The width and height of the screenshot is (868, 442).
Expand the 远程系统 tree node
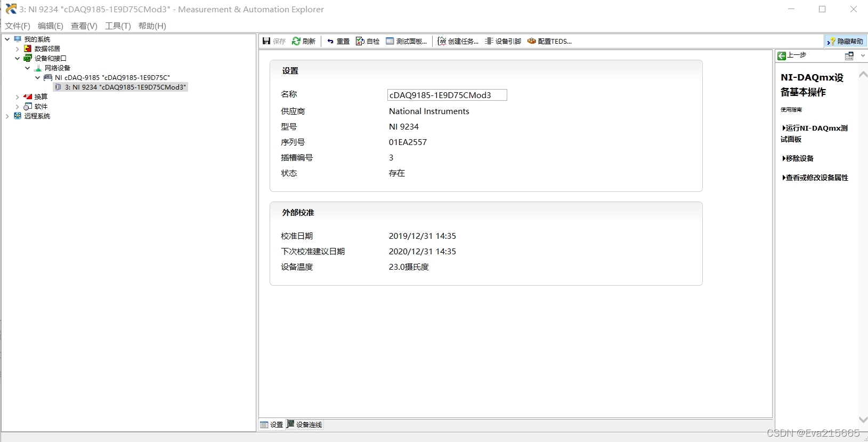(x=7, y=116)
